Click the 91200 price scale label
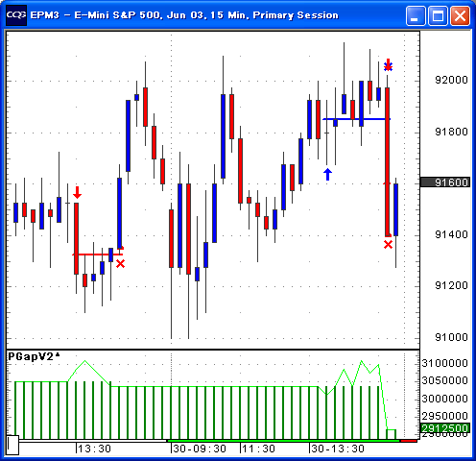 click(x=451, y=285)
